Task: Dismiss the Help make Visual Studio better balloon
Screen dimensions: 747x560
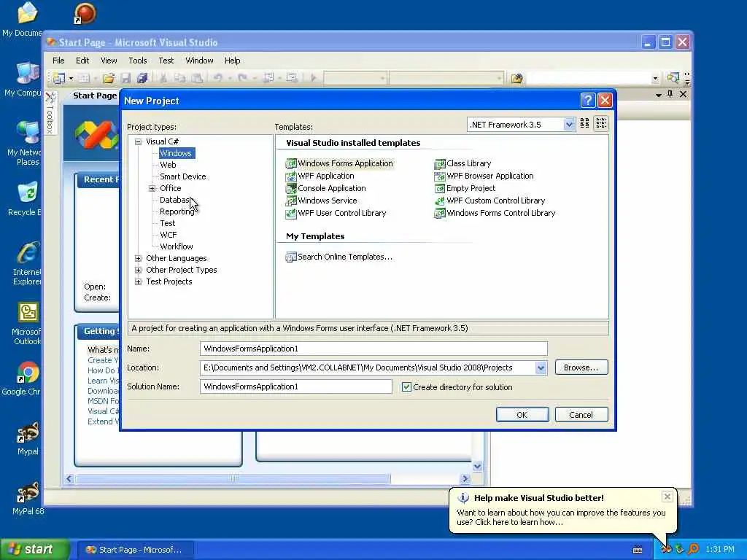Action: coord(667,497)
